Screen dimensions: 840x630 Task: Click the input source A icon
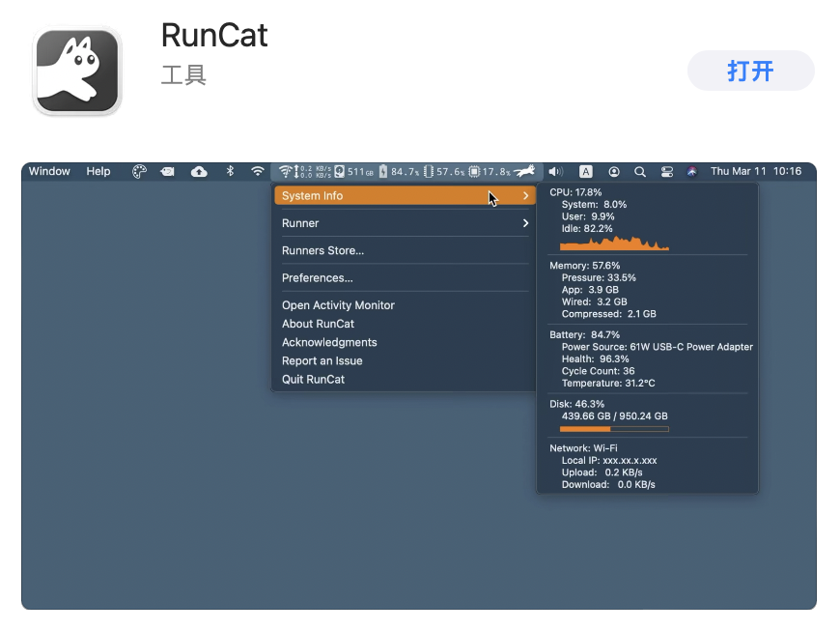[585, 172]
